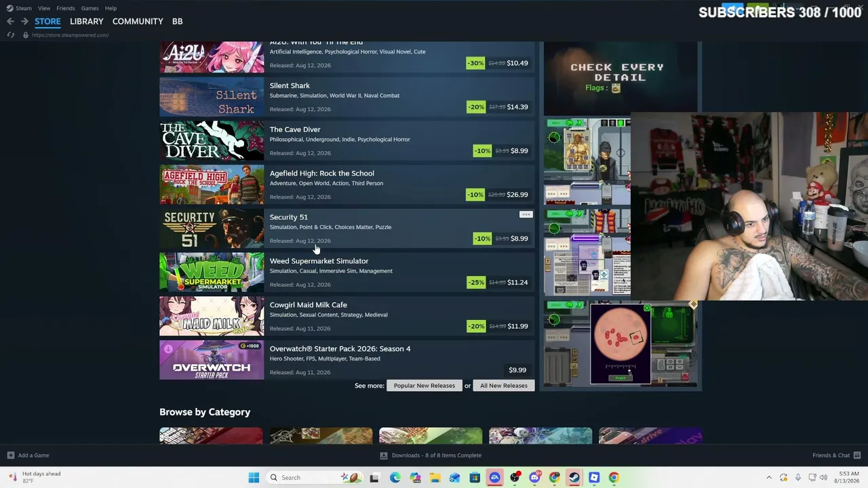Reload the store page with the refresh icon
Image resolution: width=868 pixels, height=488 pixels.
click(x=11, y=35)
